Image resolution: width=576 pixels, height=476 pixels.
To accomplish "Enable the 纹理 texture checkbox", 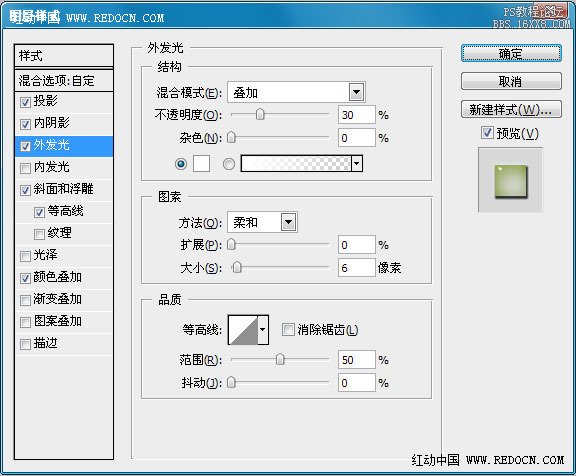I will (39, 234).
